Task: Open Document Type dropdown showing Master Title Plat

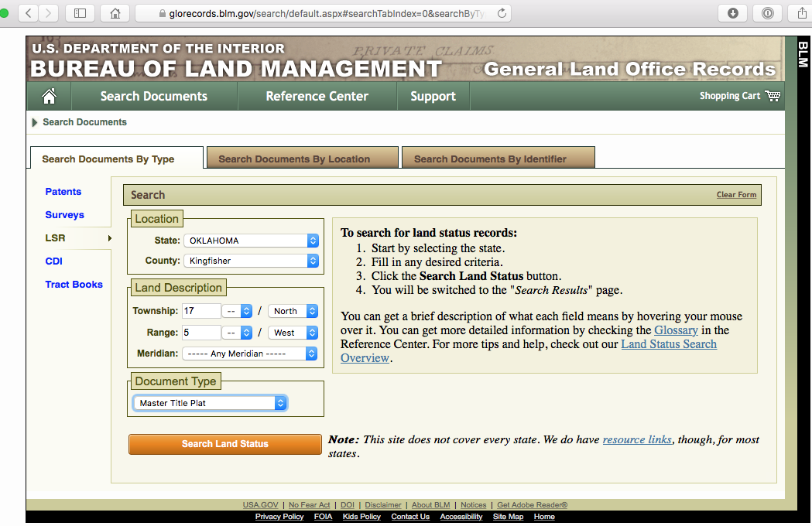Action: [x=210, y=403]
